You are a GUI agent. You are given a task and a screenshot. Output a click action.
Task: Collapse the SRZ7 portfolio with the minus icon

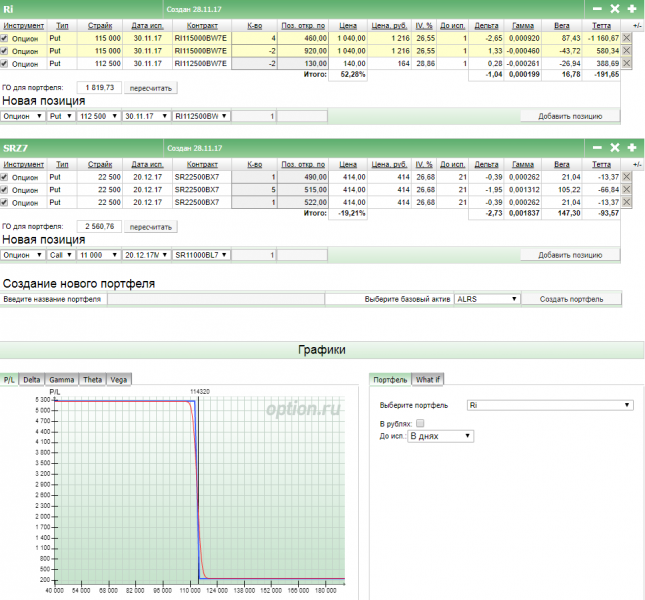coord(599,148)
